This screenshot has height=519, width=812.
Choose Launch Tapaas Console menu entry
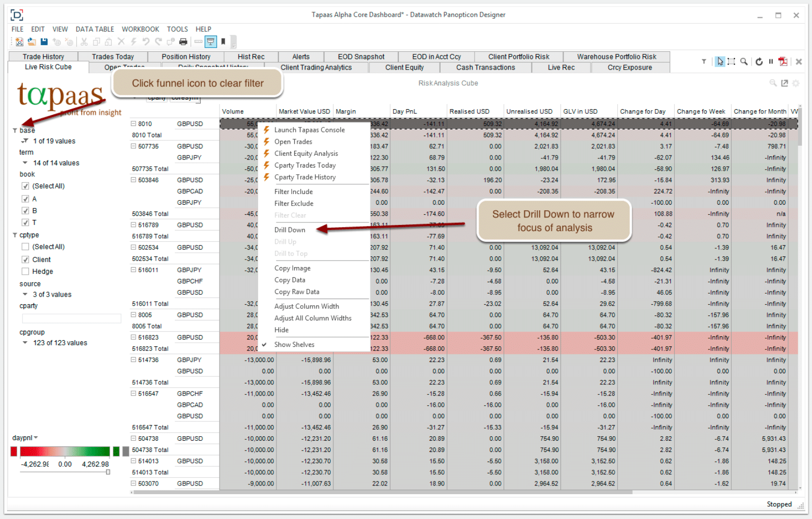click(x=309, y=130)
